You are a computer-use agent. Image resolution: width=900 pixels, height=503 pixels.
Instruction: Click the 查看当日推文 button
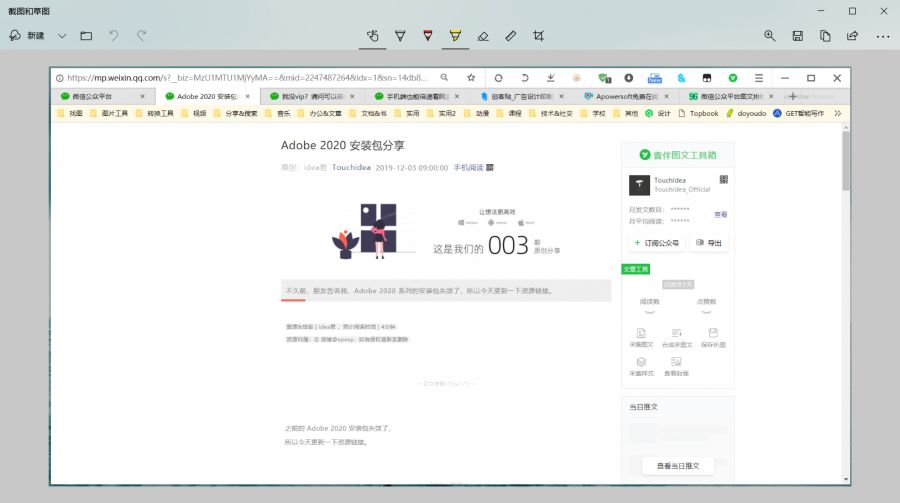678,466
